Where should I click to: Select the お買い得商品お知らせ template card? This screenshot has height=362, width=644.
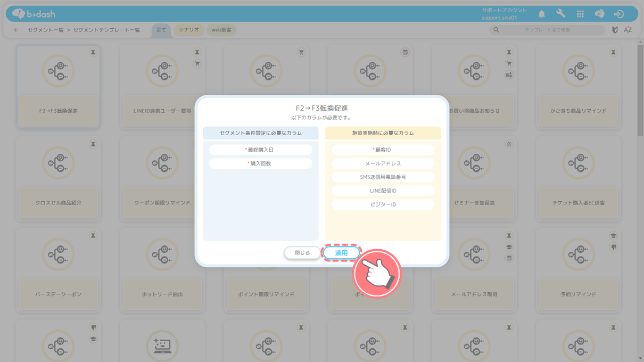474,87
